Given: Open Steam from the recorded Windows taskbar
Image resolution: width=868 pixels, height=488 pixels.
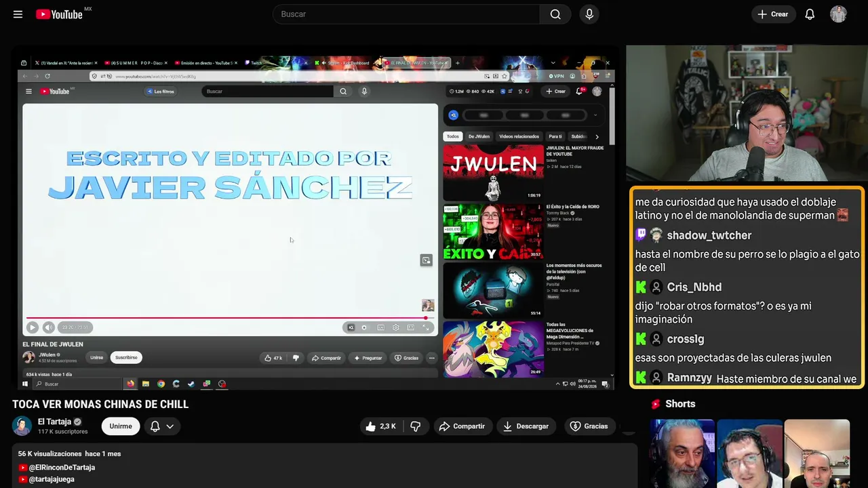Looking at the screenshot, I should click(191, 384).
